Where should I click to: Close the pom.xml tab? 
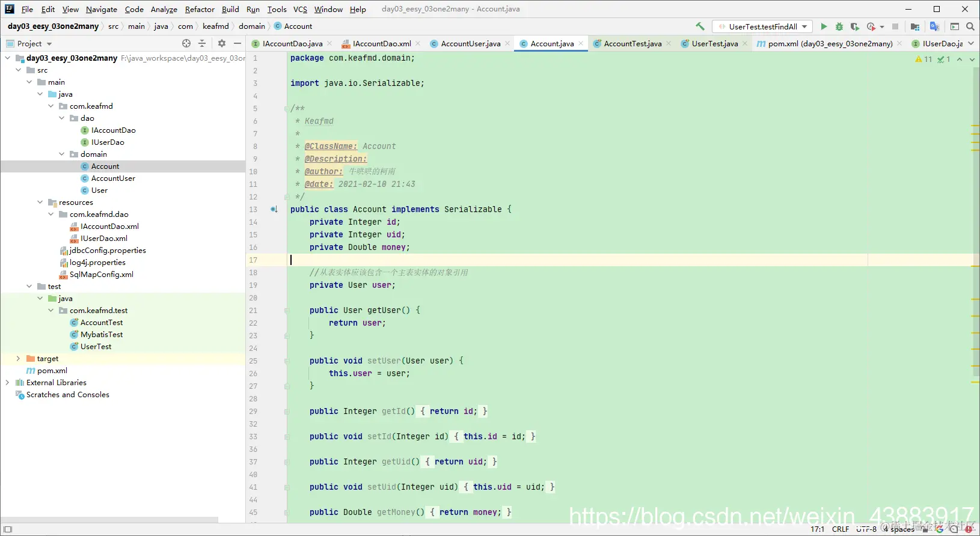point(899,43)
